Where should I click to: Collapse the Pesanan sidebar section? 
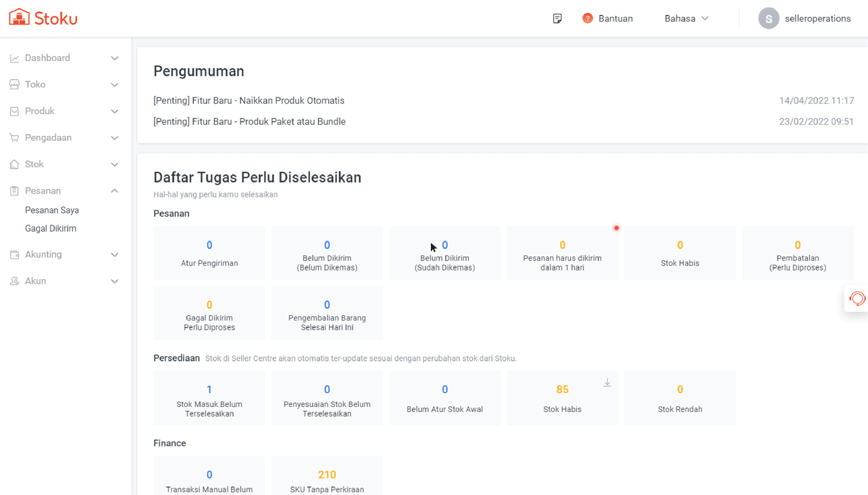tap(114, 190)
